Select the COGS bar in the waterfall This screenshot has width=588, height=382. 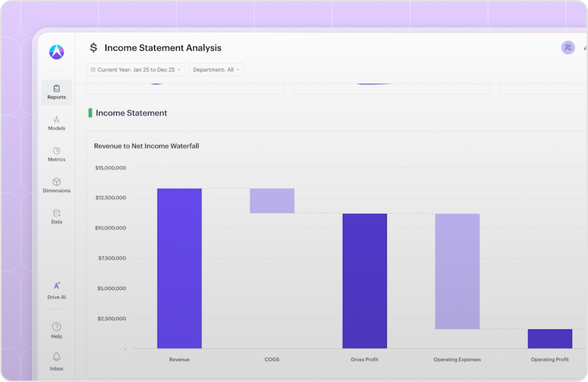point(272,201)
